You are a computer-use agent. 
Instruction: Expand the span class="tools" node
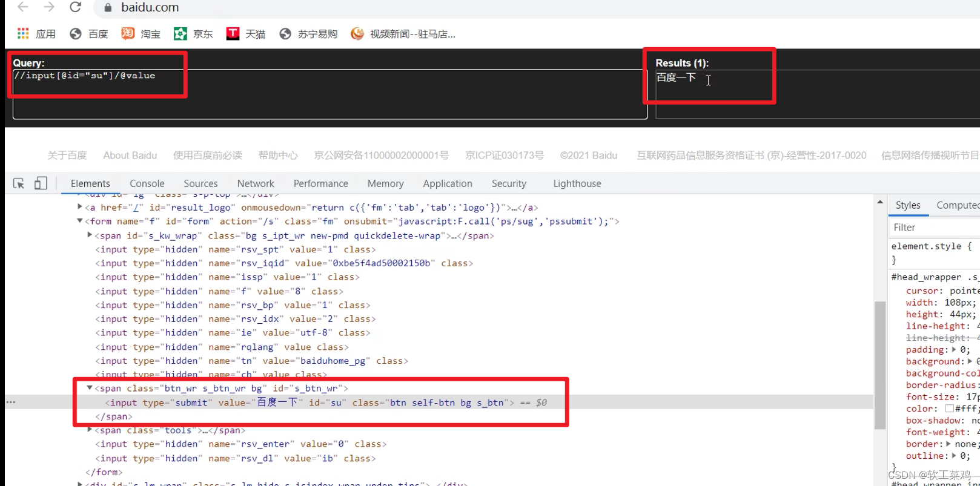[x=90, y=430]
